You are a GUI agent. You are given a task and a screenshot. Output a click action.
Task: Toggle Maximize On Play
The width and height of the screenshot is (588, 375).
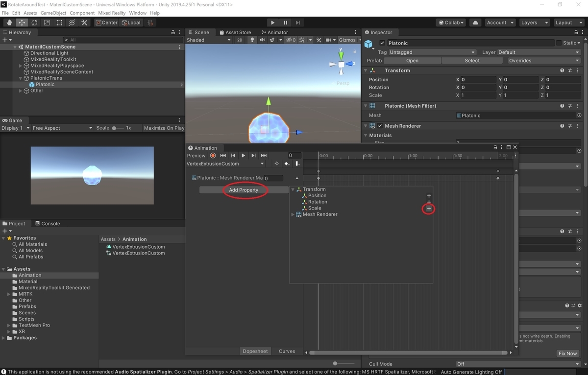click(x=164, y=128)
